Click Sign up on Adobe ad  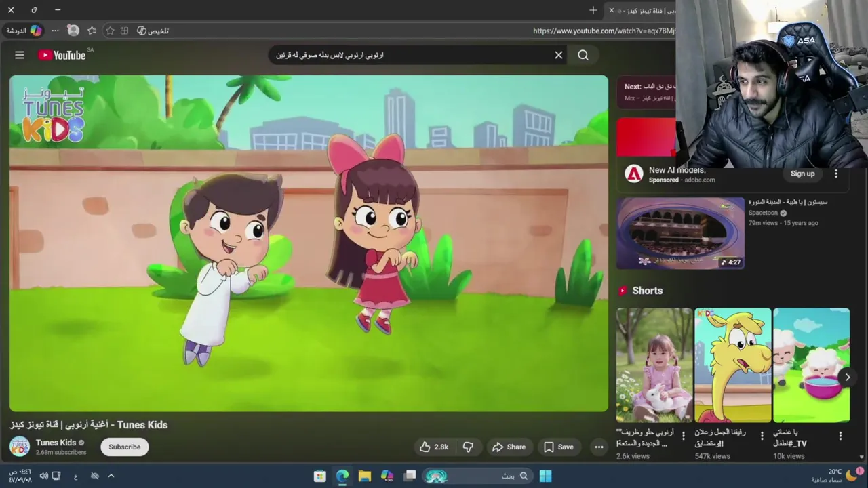point(802,174)
